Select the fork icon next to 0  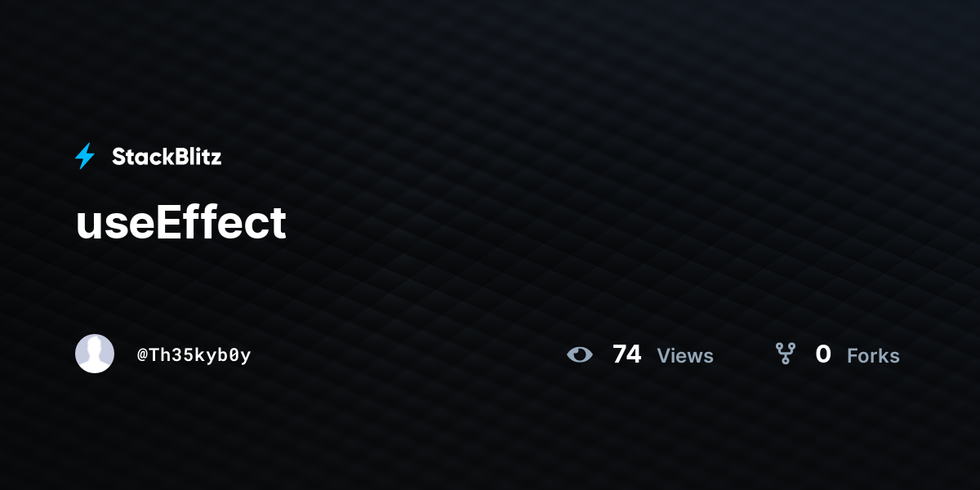tap(785, 354)
